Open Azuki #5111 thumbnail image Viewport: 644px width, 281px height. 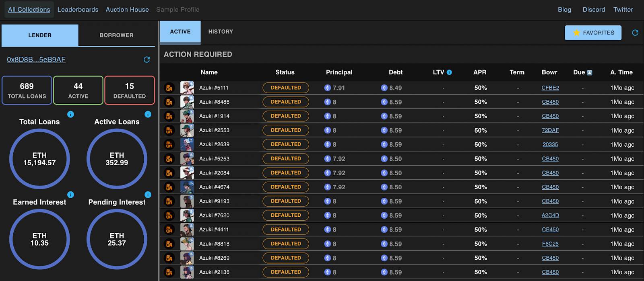point(187,88)
